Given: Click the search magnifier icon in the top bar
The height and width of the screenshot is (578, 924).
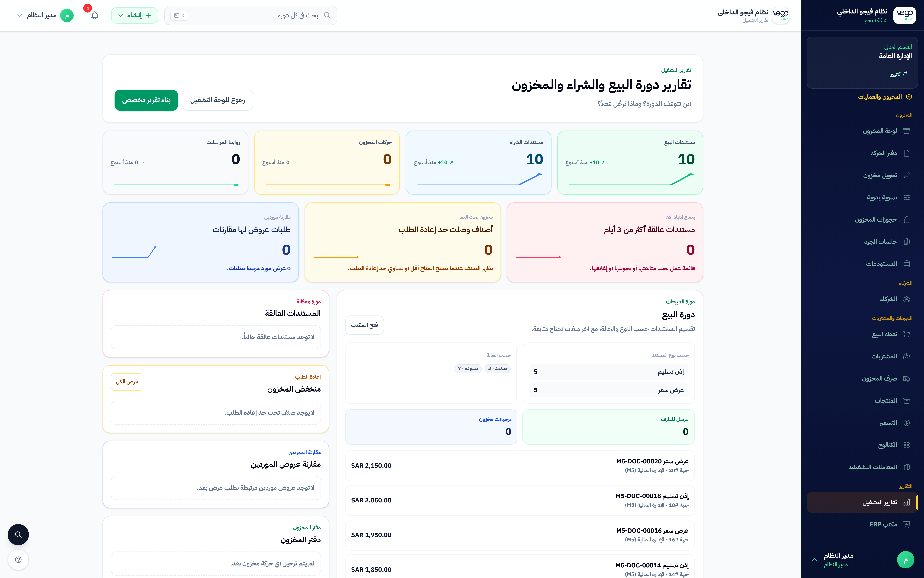Looking at the screenshot, I should [x=327, y=15].
